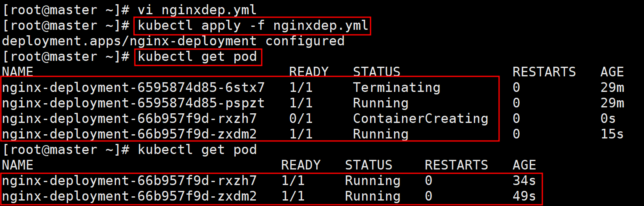Click the '34s' age value
This screenshot has width=644, height=206.
(524, 180)
